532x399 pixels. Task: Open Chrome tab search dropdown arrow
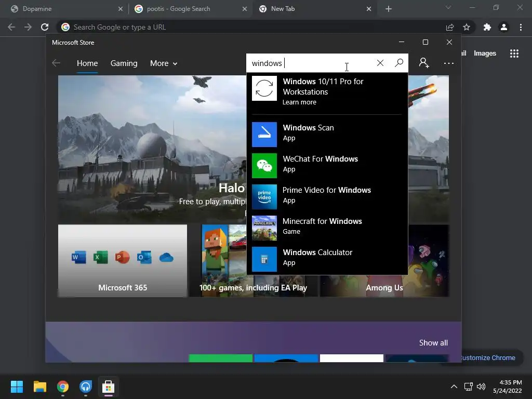tap(448, 7)
